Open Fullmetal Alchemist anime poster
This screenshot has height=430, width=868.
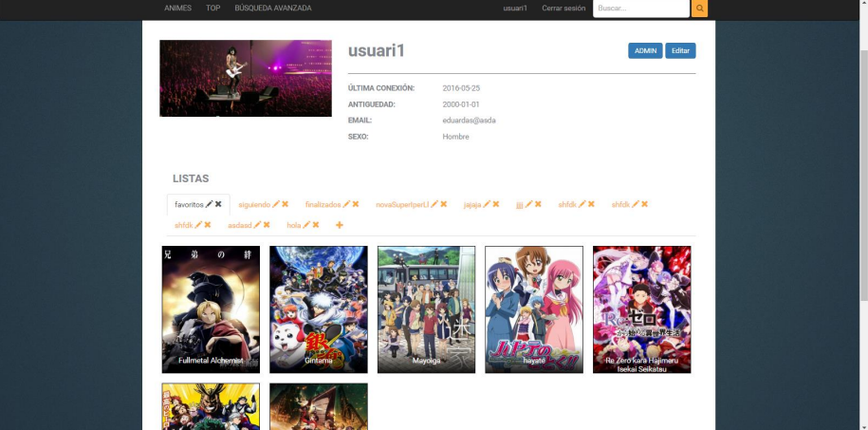pyautogui.click(x=211, y=309)
